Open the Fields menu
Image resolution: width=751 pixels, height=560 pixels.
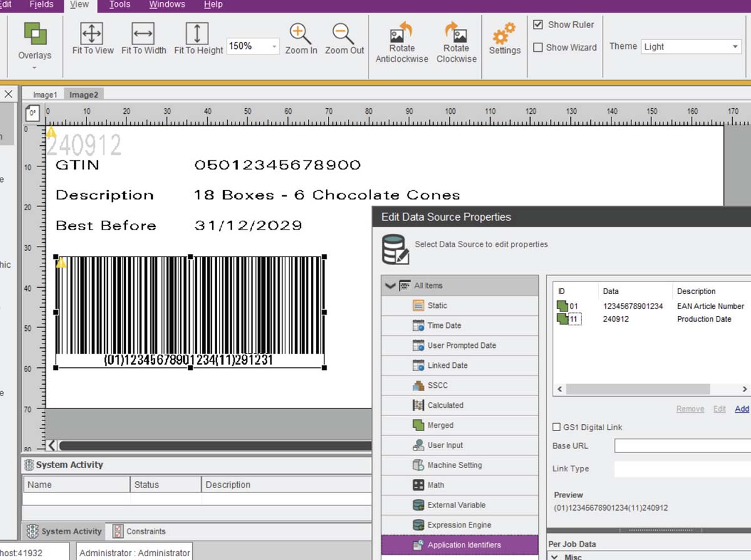[x=41, y=4]
